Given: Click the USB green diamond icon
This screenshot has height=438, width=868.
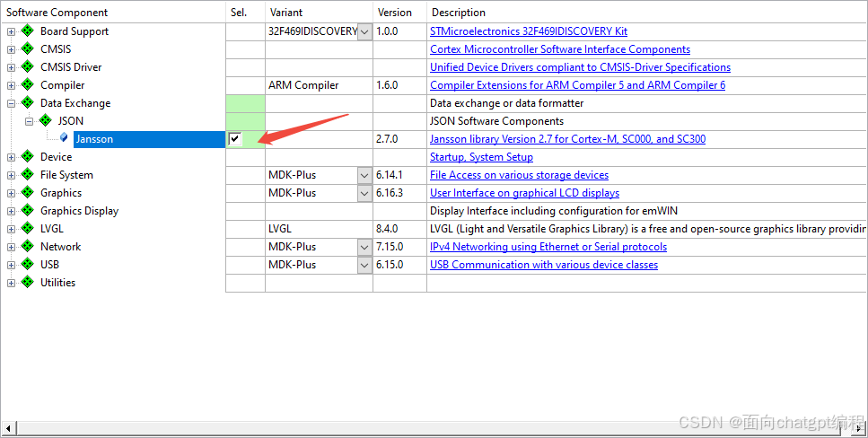Looking at the screenshot, I should tap(27, 264).
